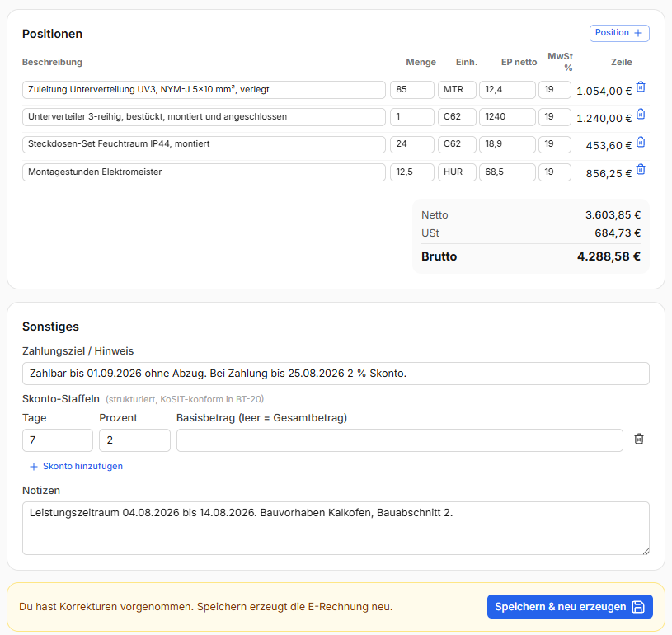Click the correction notice text
672x635 pixels.
[205, 607]
